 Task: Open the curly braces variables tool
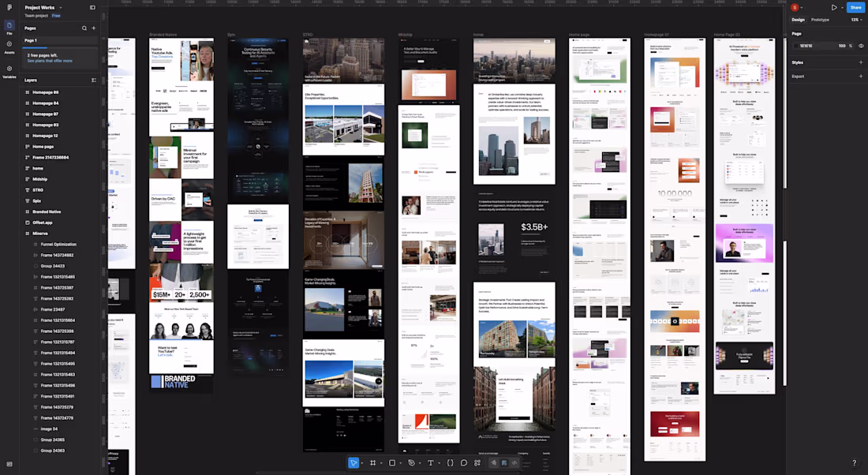pyautogui.click(x=450, y=463)
